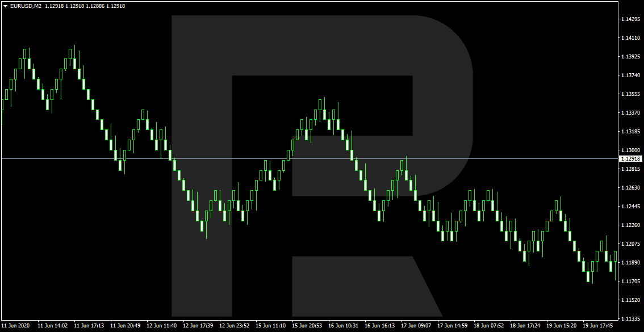
Task: Click the 1.12075 price scale label
Action: (x=630, y=244)
